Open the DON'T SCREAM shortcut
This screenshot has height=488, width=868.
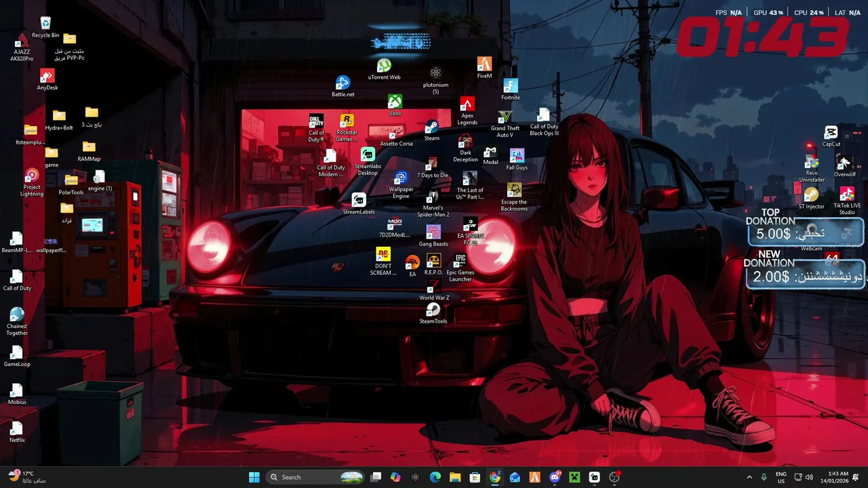click(383, 262)
